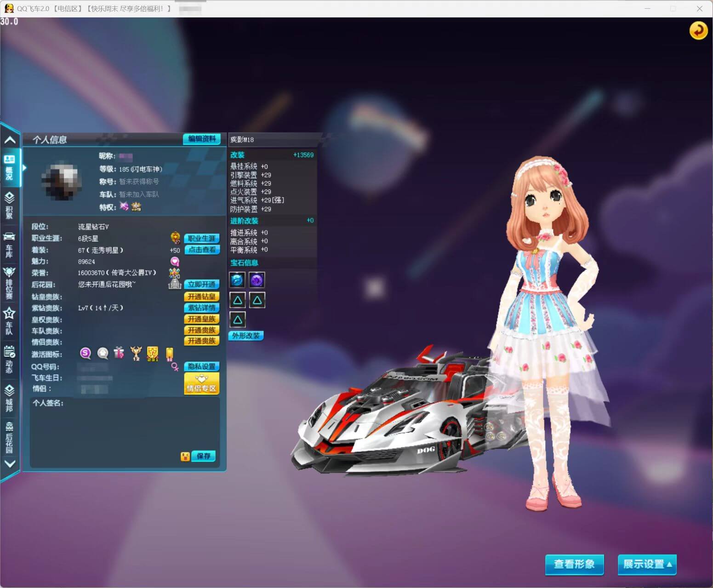Click 立即开通 for the back garden

202,284
